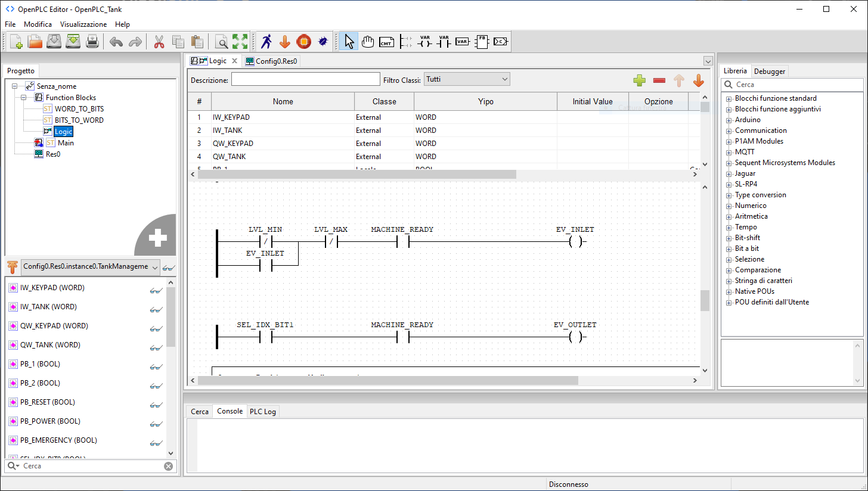Toggle debug glasses for PB_1
Viewport: 868px width, 491px height.
click(156, 366)
